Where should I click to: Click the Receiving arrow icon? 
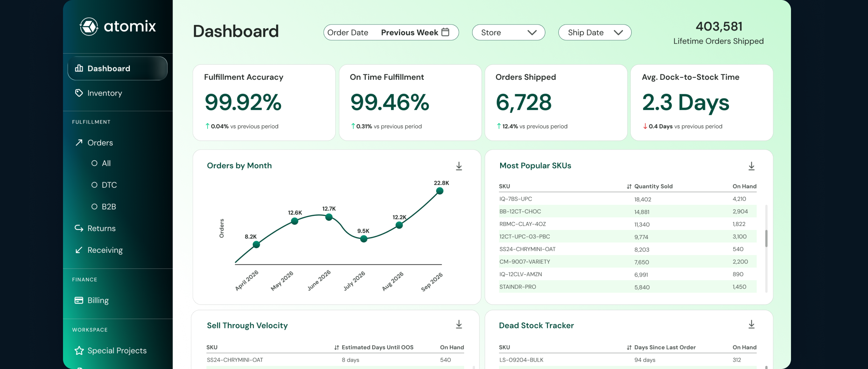click(79, 250)
